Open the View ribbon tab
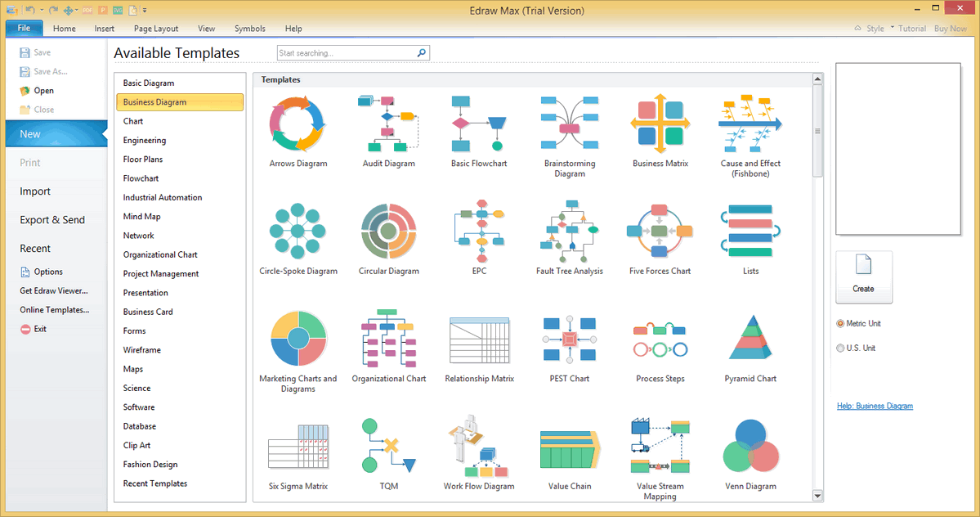Viewport: 980px width, 517px height. click(x=206, y=29)
